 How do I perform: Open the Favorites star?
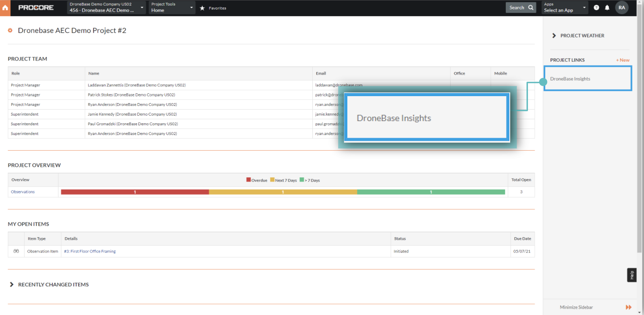(x=202, y=8)
